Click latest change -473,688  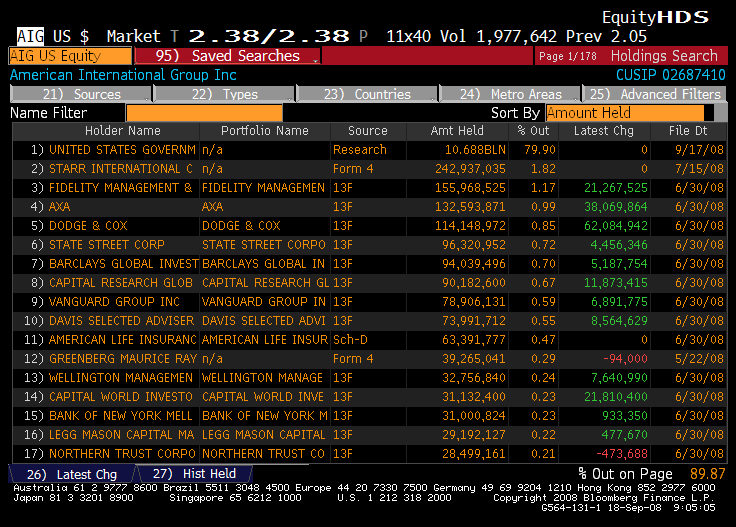coord(622,454)
